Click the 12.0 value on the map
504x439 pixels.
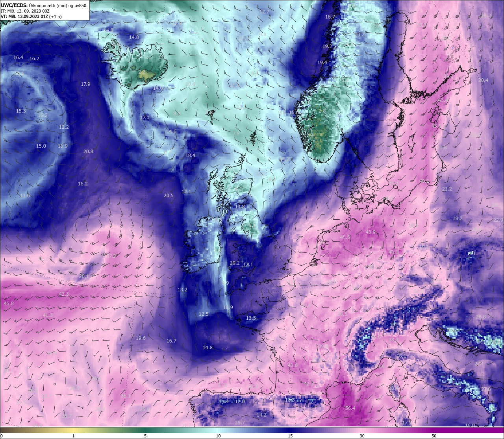point(240,401)
